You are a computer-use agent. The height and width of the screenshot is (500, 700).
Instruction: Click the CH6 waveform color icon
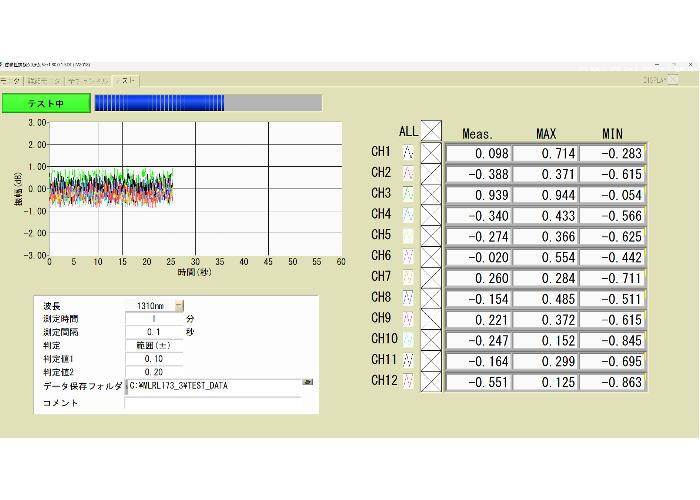coord(408,255)
